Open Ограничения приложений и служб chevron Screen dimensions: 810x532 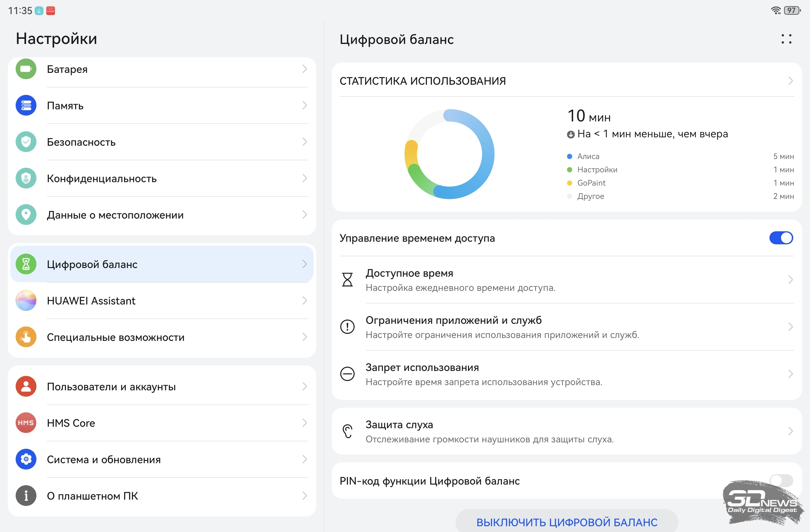tap(790, 327)
